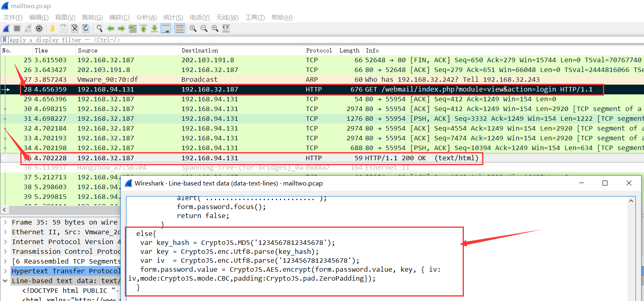
Task: Click the find packet magnifier icon
Action: click(99, 28)
